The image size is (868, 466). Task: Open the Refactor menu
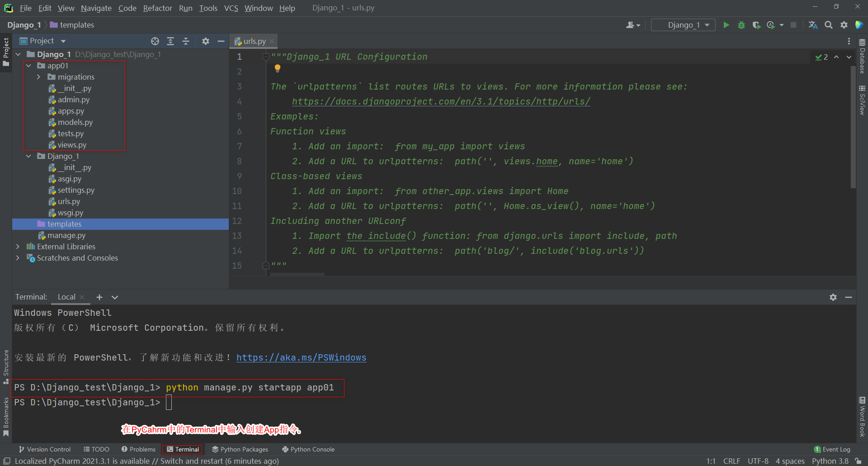coord(157,8)
